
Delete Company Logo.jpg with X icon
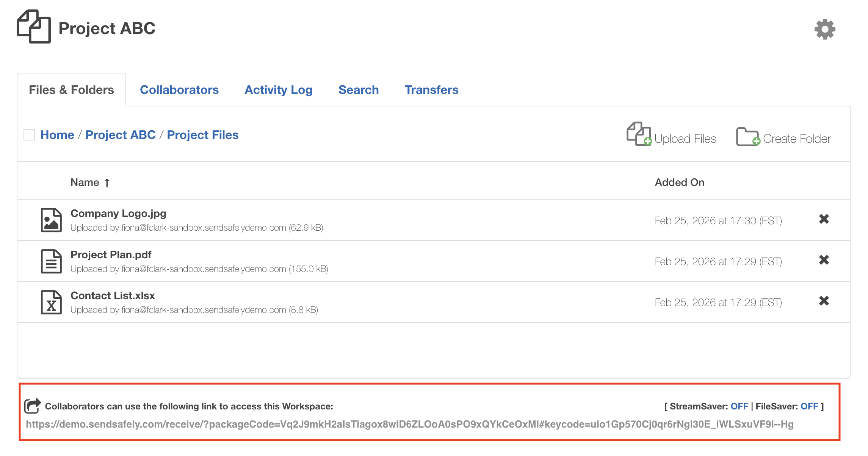click(824, 219)
